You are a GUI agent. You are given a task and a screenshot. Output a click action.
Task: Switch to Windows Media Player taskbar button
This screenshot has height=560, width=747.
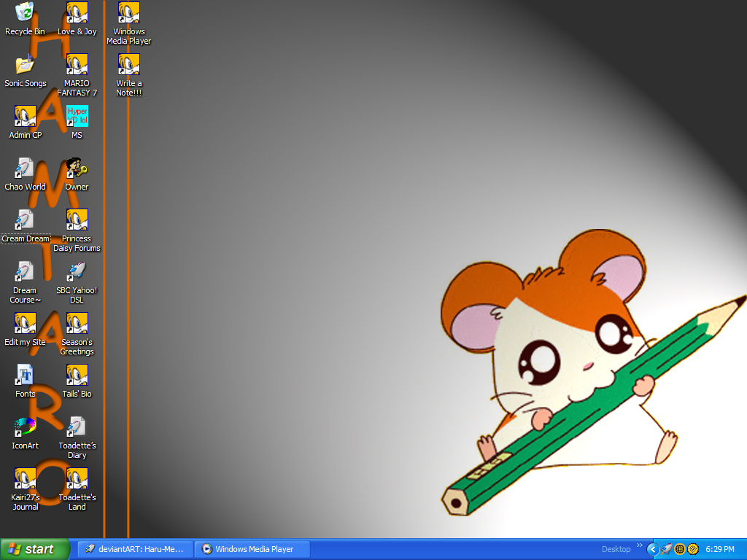pos(252,549)
